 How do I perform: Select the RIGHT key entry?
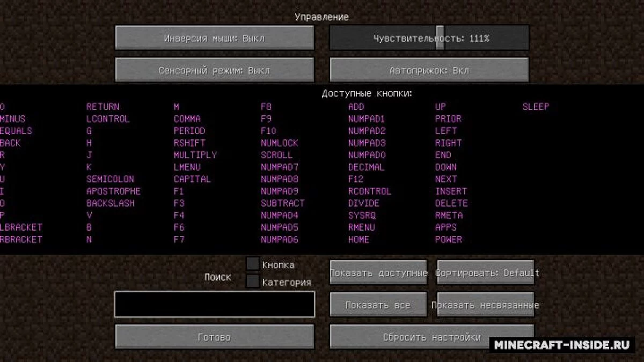(448, 143)
